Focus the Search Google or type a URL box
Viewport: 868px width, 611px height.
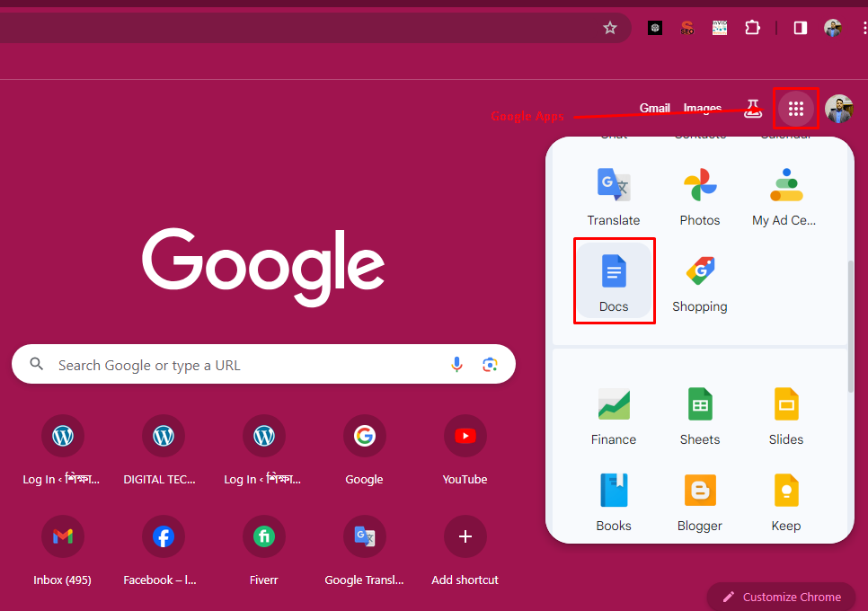click(263, 364)
